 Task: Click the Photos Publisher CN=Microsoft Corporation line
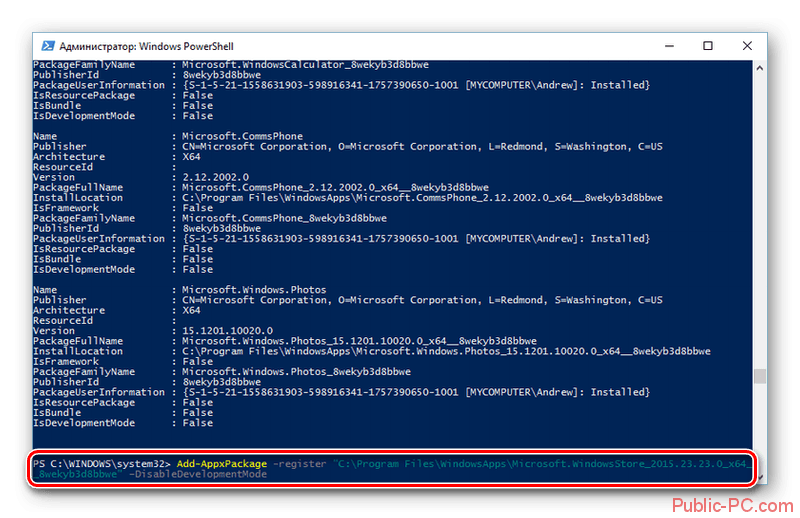point(422,300)
